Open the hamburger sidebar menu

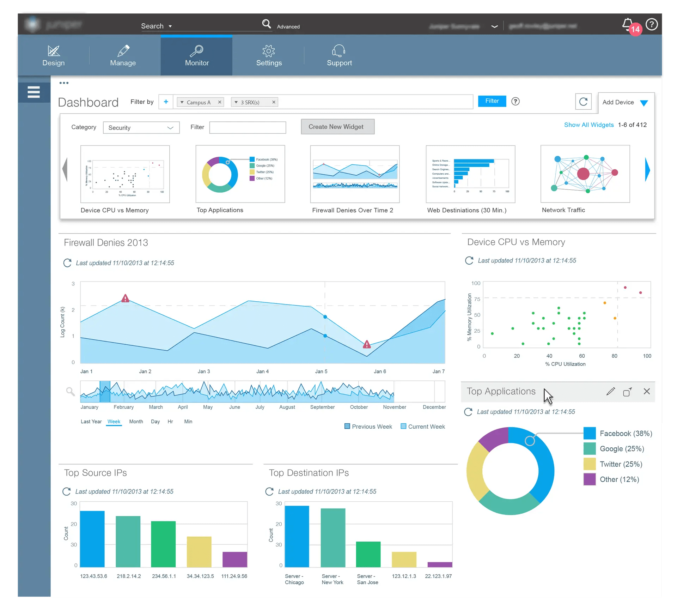click(x=34, y=92)
